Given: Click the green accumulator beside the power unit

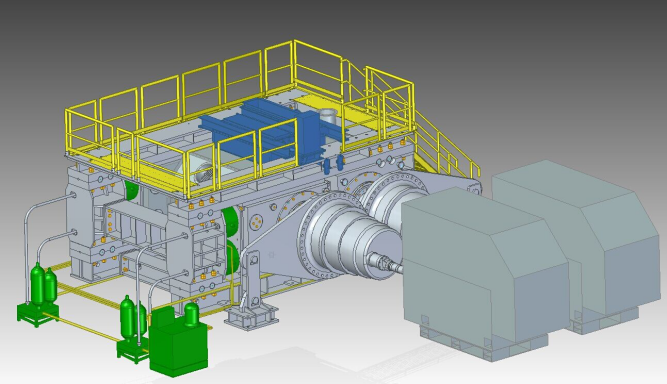Looking at the screenshot, I should click(191, 314).
